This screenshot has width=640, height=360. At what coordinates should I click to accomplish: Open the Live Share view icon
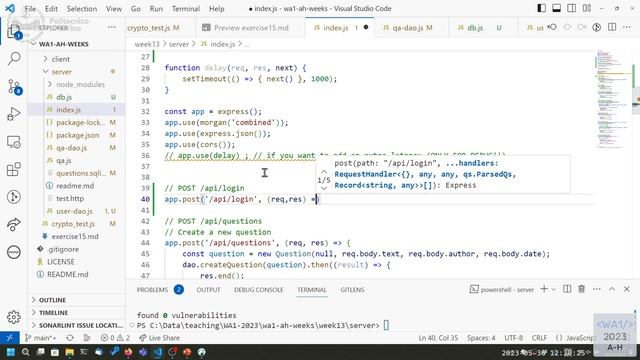click(x=14, y=224)
